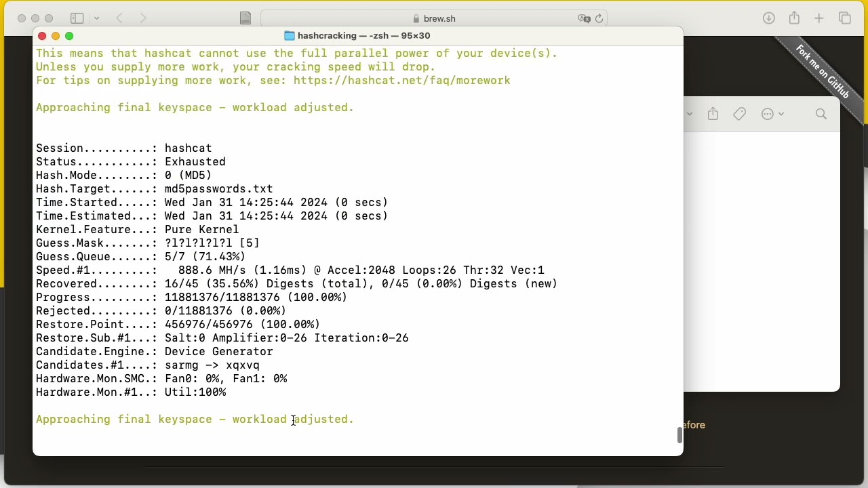The height and width of the screenshot is (488, 868).
Task: Click the Guess.Mask ?l?l?l?l?l [5] value
Action: [x=212, y=243]
